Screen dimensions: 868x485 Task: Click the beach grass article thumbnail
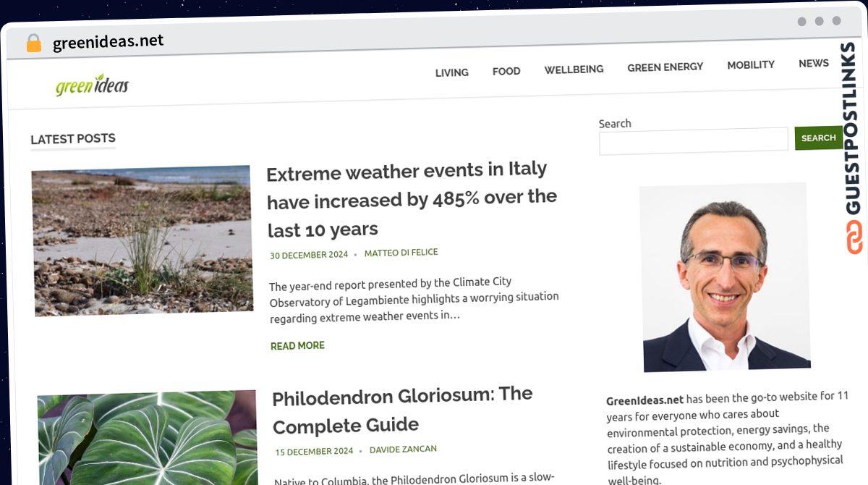pyautogui.click(x=142, y=240)
